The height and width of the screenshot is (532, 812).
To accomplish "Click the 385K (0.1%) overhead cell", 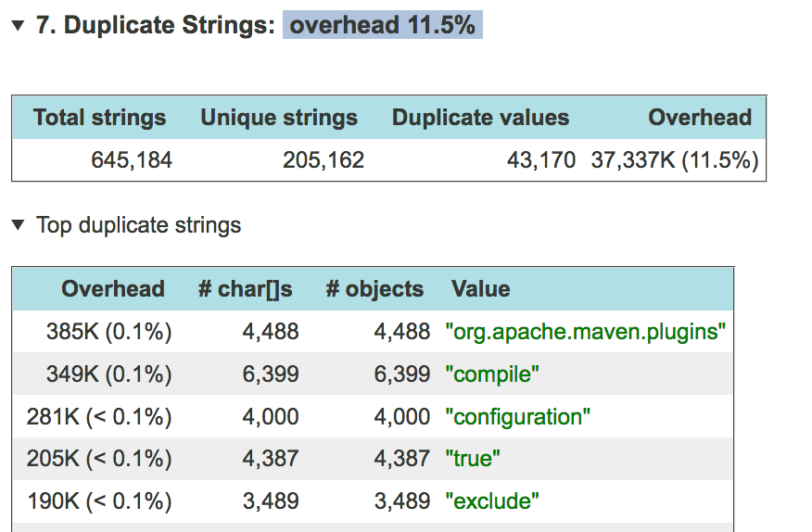I will point(109,332).
